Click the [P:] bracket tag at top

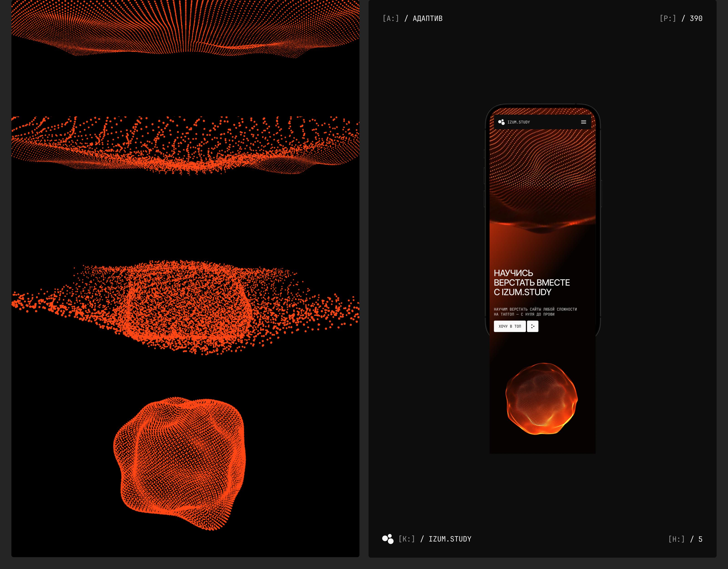pyautogui.click(x=668, y=19)
